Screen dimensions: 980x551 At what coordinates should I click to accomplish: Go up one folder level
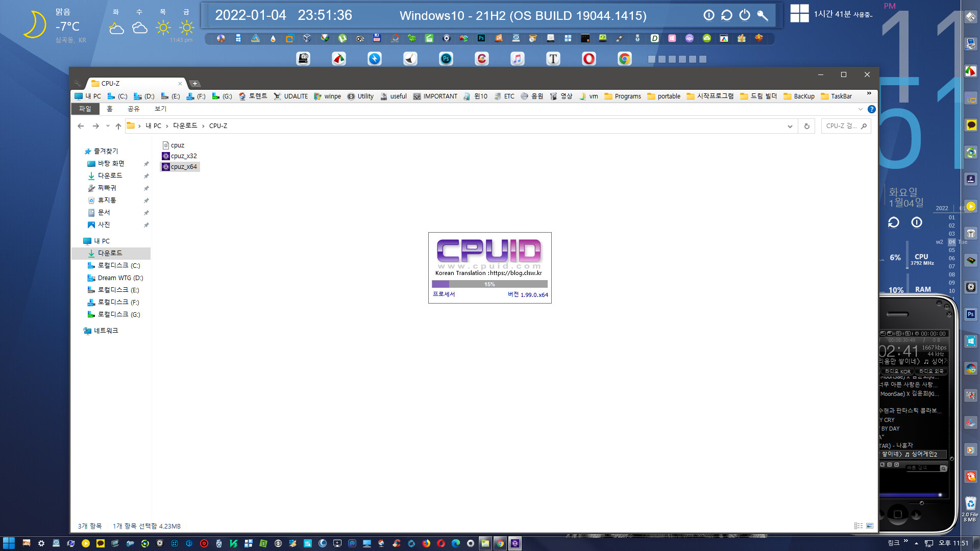[x=118, y=126]
